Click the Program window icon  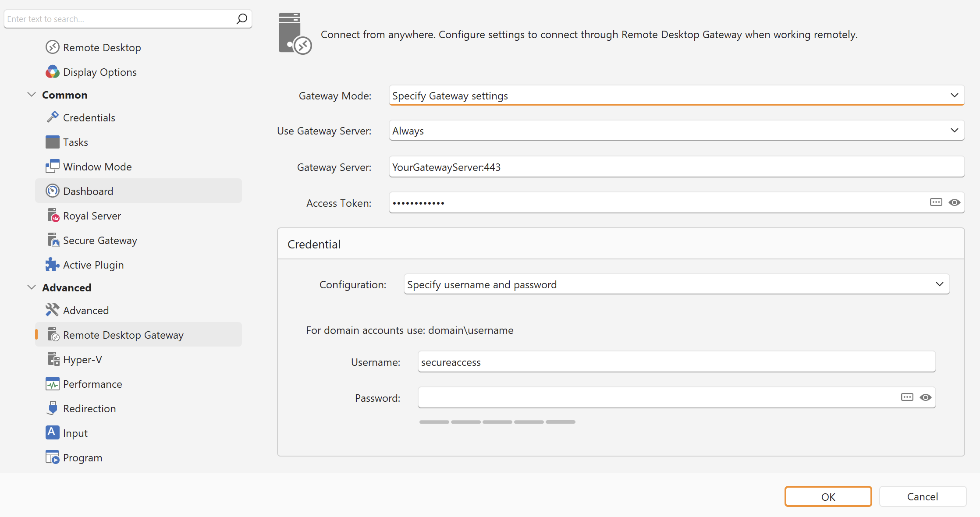point(53,457)
